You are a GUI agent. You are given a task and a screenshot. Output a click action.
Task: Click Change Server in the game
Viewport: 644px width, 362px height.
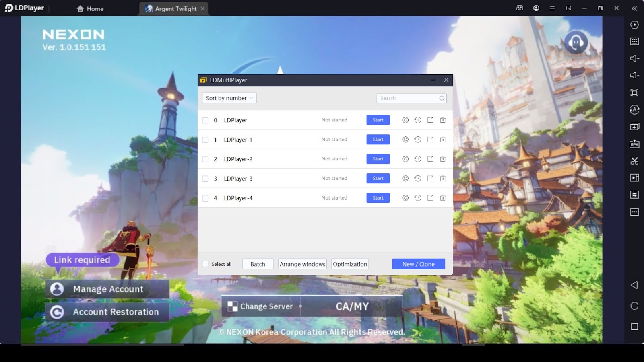[261, 306]
